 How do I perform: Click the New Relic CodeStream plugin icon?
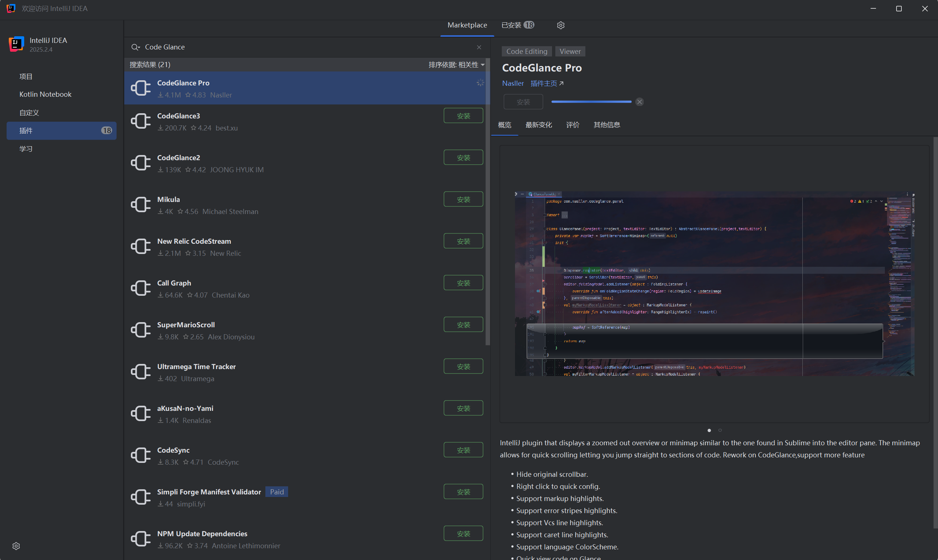click(141, 246)
